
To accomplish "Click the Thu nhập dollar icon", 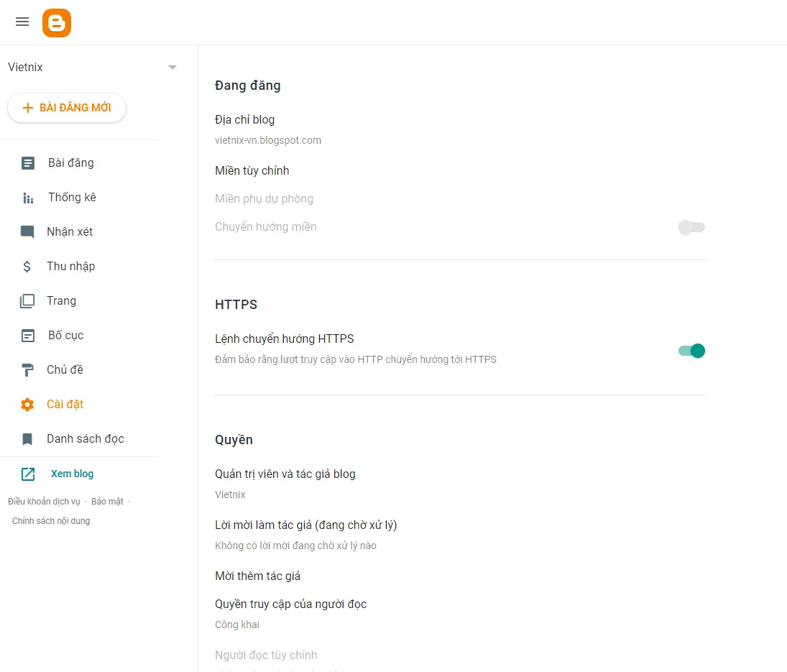I will tap(27, 267).
